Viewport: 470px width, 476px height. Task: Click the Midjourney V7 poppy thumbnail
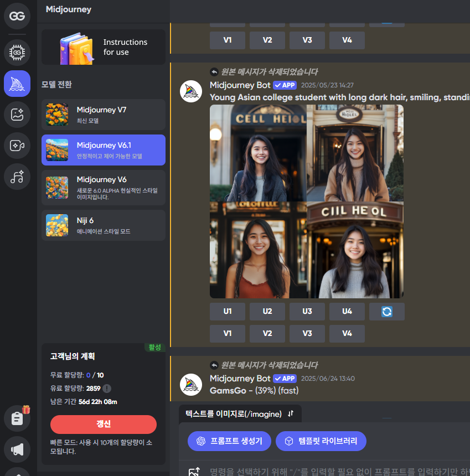coord(57,115)
